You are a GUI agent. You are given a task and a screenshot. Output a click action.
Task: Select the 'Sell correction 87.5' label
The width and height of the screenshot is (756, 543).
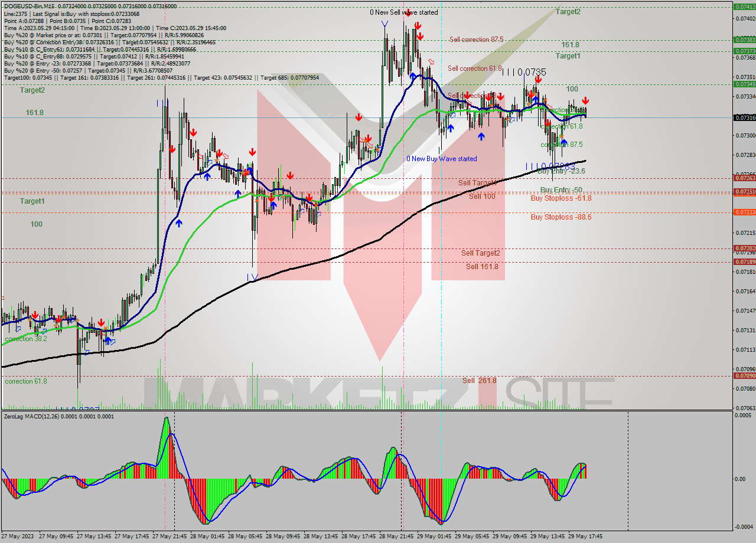pos(476,40)
